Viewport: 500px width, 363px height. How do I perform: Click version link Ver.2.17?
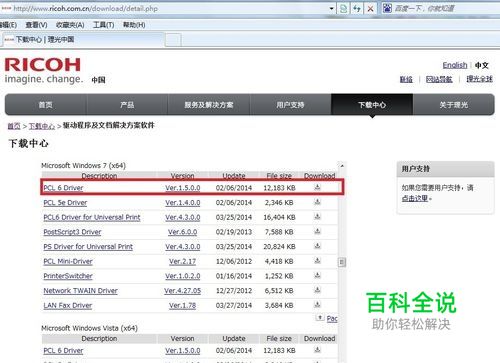point(182,261)
